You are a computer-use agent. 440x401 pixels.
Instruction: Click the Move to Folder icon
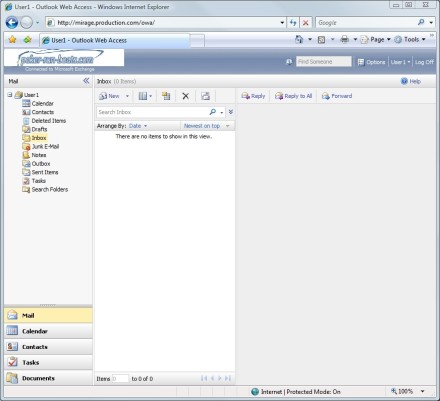point(166,96)
